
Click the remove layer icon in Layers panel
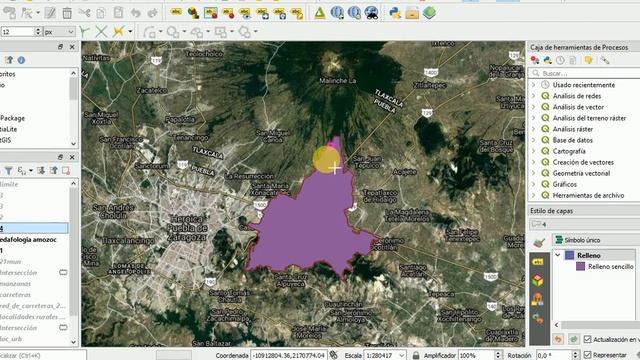coord(66,171)
